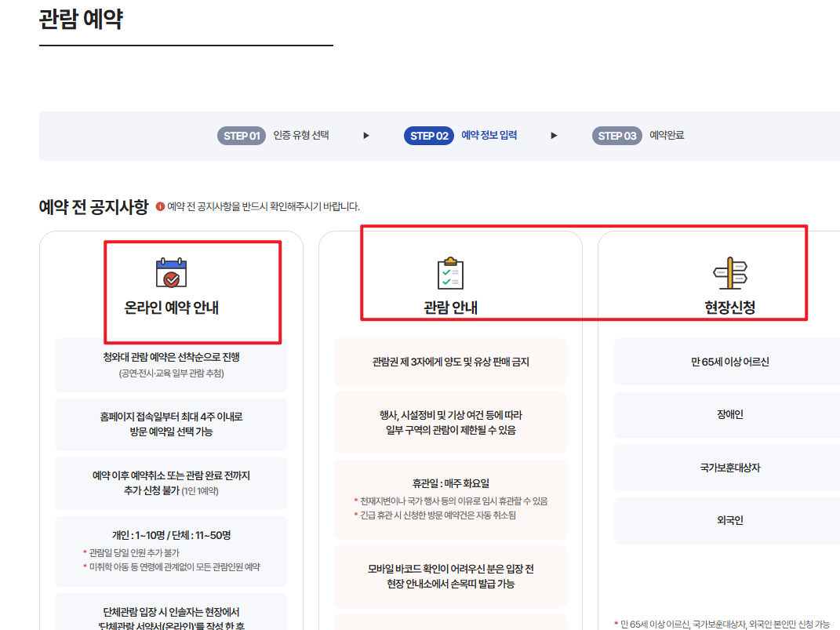
Task: Click the 현장신청 card title
Action: tap(730, 308)
